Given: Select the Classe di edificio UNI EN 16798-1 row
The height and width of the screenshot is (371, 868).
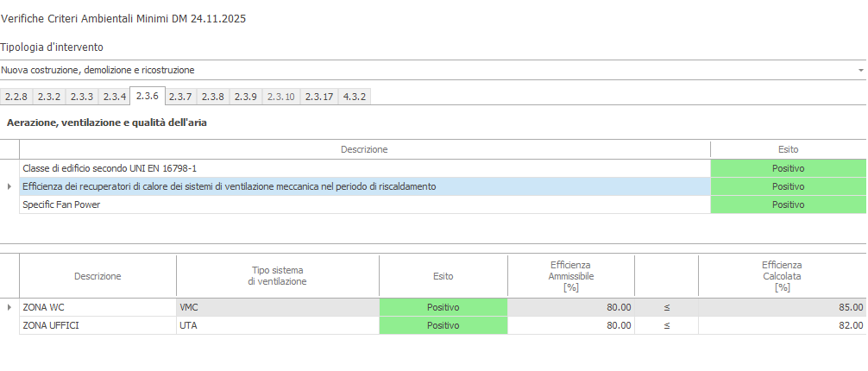Looking at the screenshot, I should (364, 168).
